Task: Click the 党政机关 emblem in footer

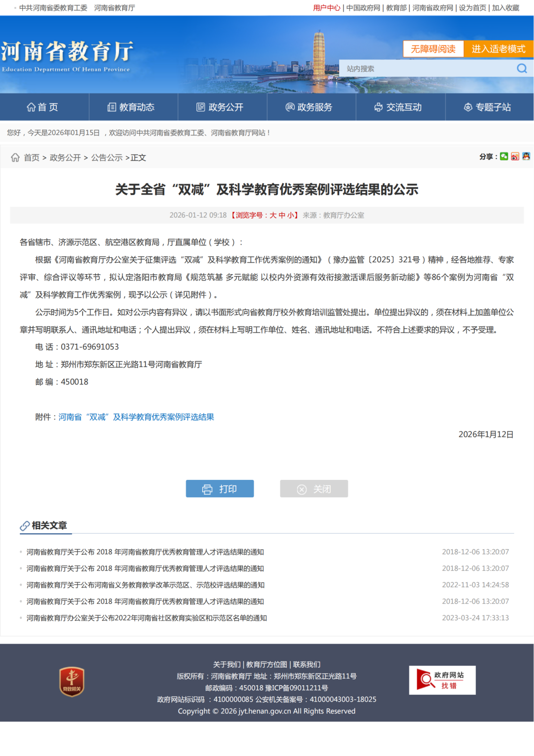Action: click(x=72, y=681)
